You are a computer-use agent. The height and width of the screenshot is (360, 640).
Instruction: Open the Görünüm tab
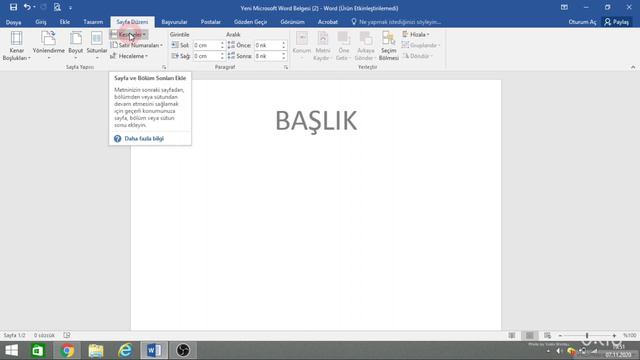pos(292,22)
